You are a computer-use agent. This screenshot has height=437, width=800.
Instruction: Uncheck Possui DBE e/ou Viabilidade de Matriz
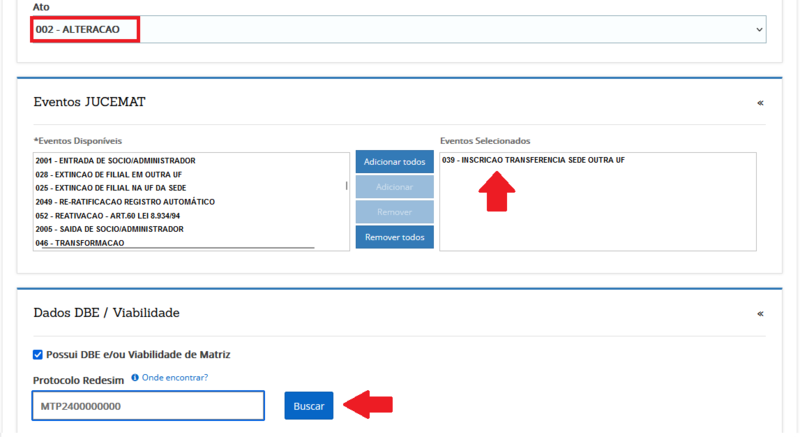(x=38, y=354)
